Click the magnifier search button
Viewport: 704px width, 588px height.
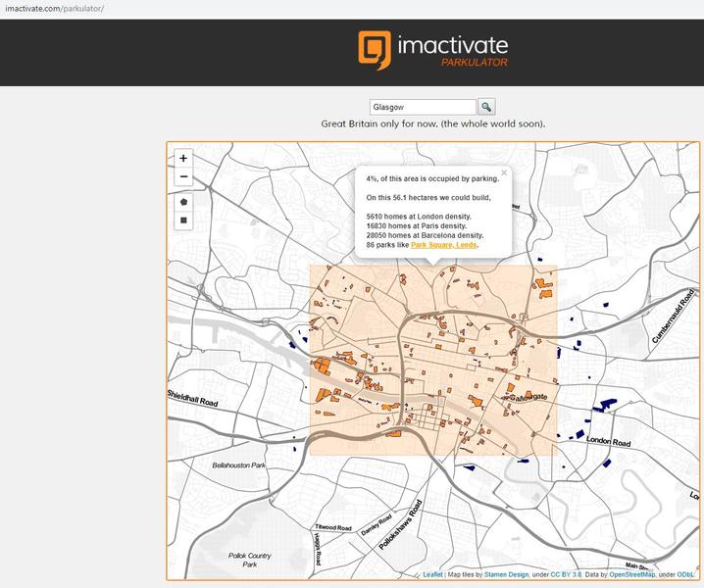486,107
